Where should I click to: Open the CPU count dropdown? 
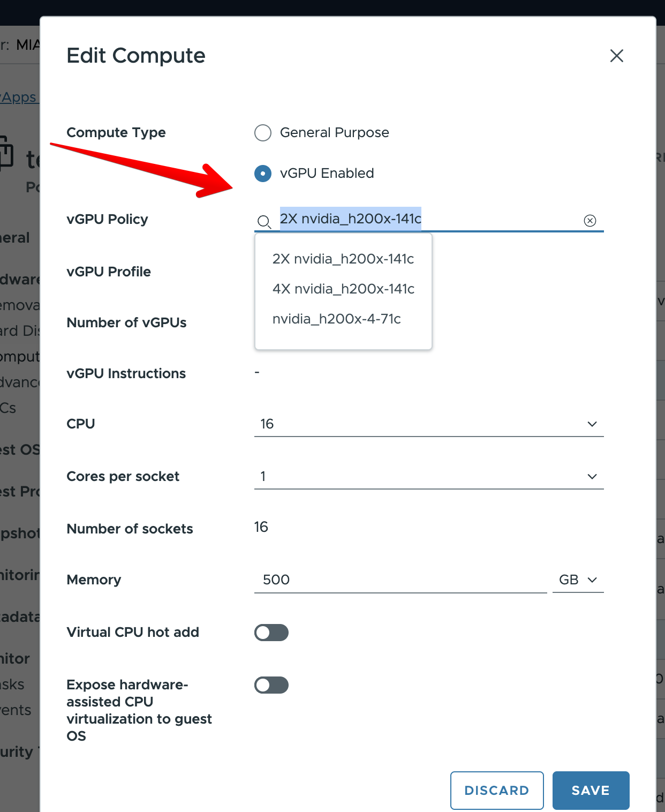pos(429,424)
